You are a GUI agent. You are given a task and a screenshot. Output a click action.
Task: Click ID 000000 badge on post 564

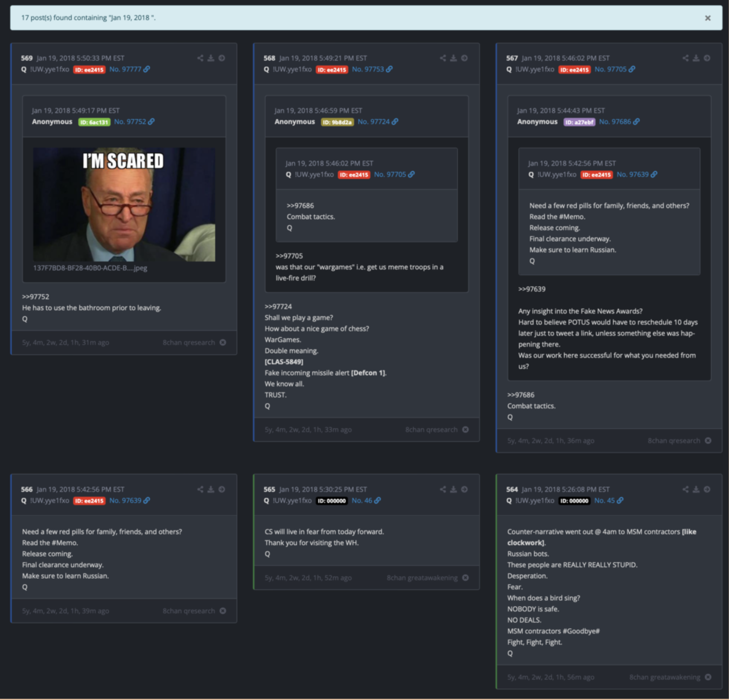point(574,501)
